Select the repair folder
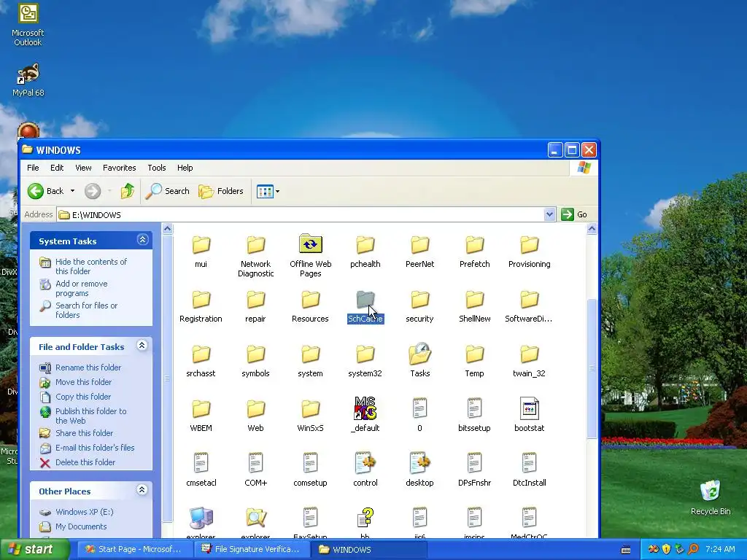The image size is (747, 560). (255, 307)
